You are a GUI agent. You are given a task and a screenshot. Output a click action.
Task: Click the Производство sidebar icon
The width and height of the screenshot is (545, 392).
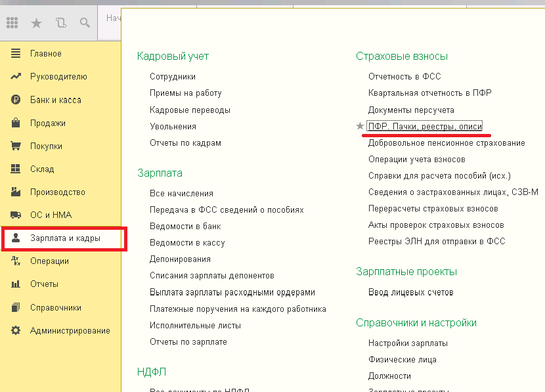click(x=14, y=192)
